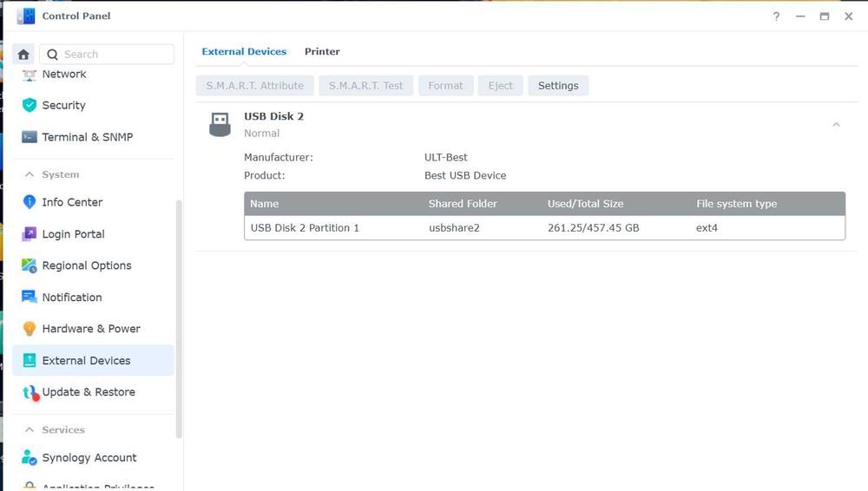The height and width of the screenshot is (491, 868).
Task: Click the Terminal & SNMP icon
Action: click(x=30, y=137)
